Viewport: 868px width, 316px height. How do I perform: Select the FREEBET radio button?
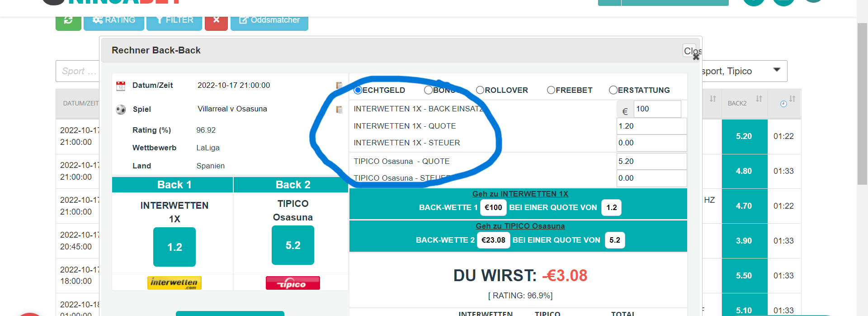(551, 90)
